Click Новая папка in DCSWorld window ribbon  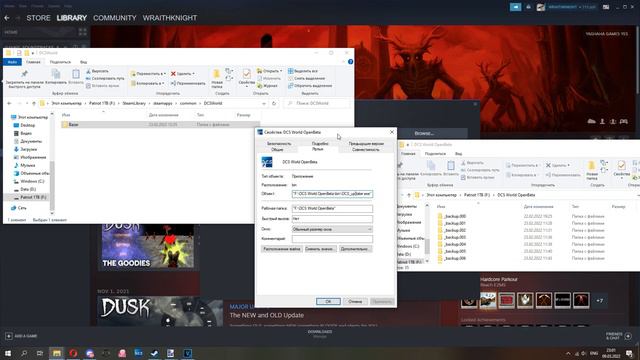point(217,78)
